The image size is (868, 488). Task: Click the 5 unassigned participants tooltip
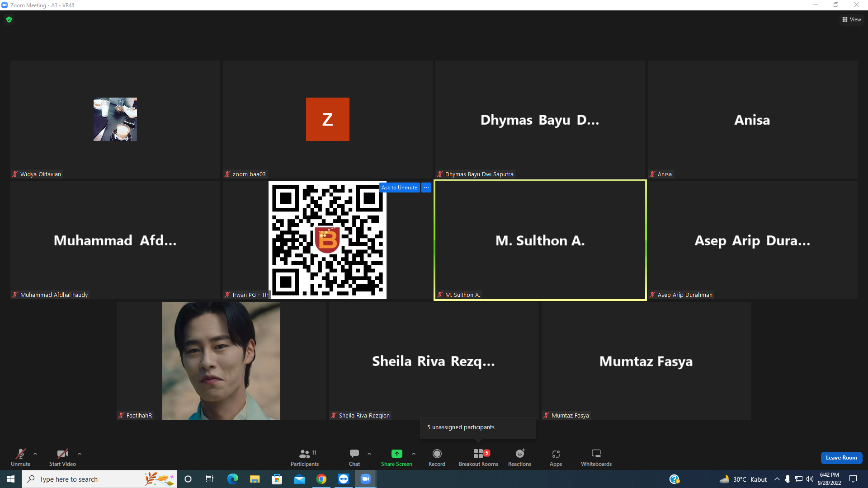click(478, 427)
